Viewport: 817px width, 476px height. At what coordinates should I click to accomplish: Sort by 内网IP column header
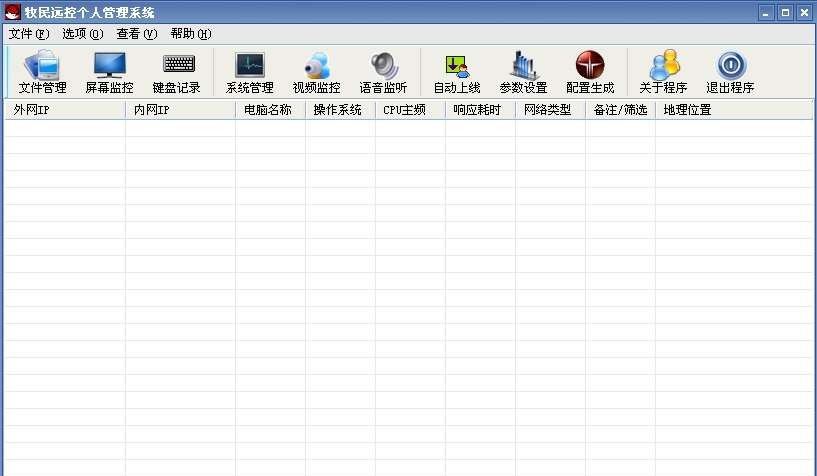(180, 110)
